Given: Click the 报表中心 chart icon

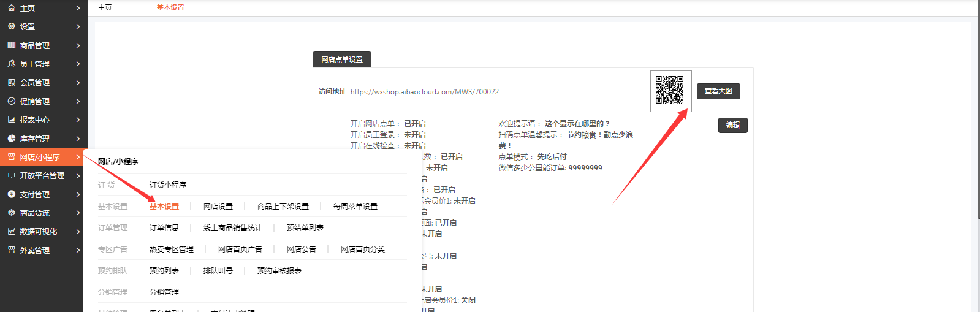Looking at the screenshot, I should click(11, 120).
